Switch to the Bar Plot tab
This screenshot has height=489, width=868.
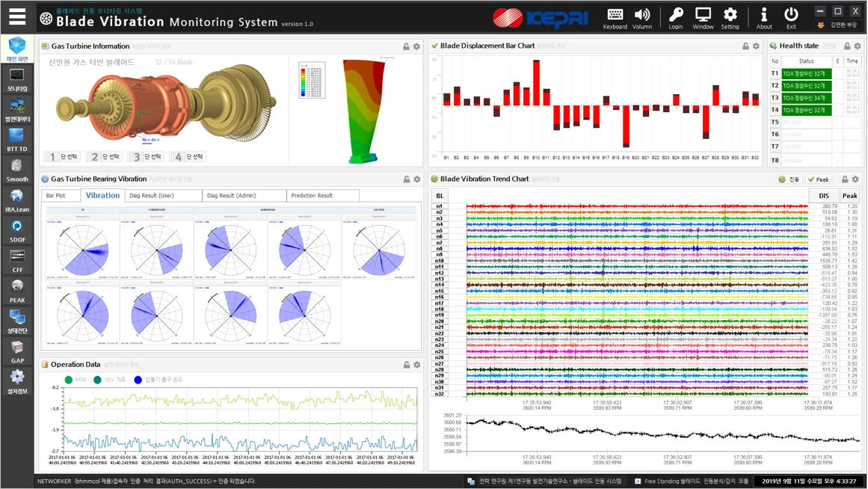[x=61, y=195]
